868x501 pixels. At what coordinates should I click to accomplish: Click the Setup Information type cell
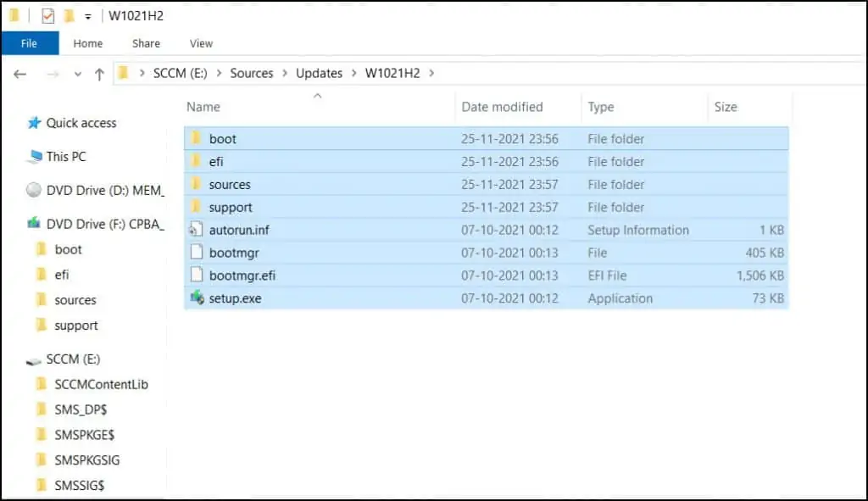(638, 230)
